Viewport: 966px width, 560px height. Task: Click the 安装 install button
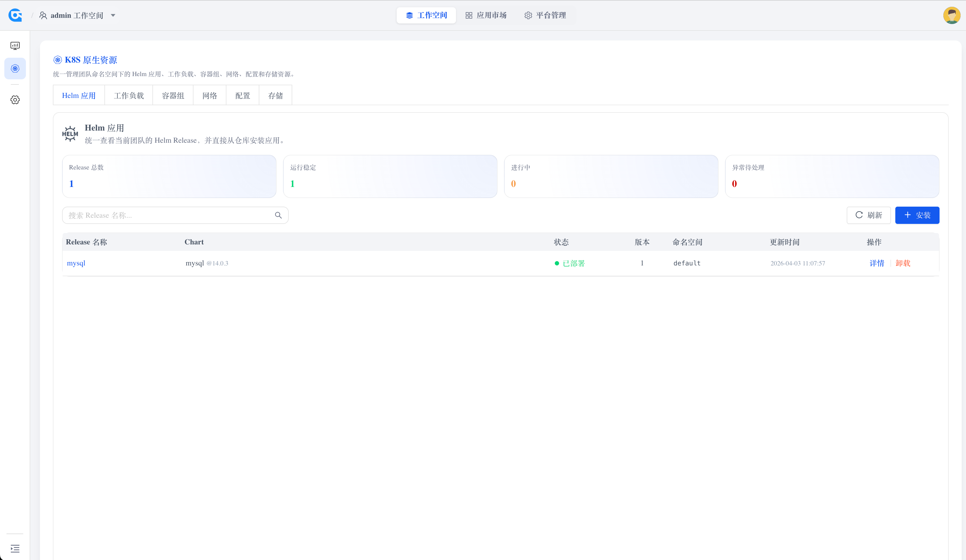917,215
